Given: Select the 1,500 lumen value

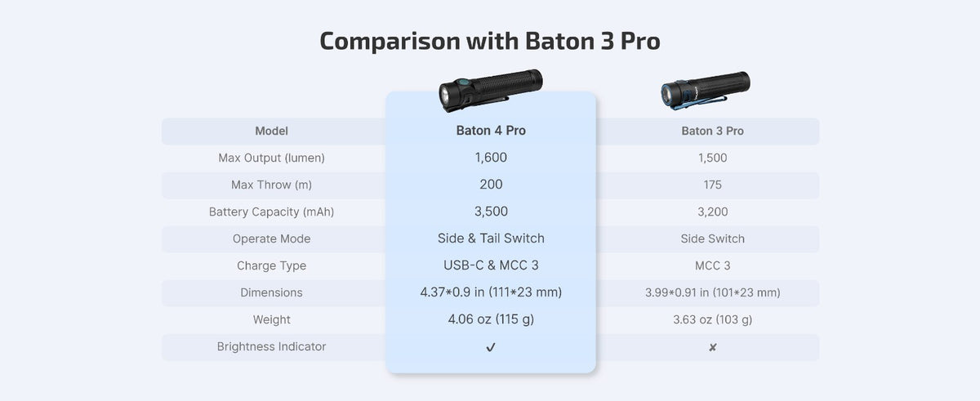Looking at the screenshot, I should (x=712, y=158).
